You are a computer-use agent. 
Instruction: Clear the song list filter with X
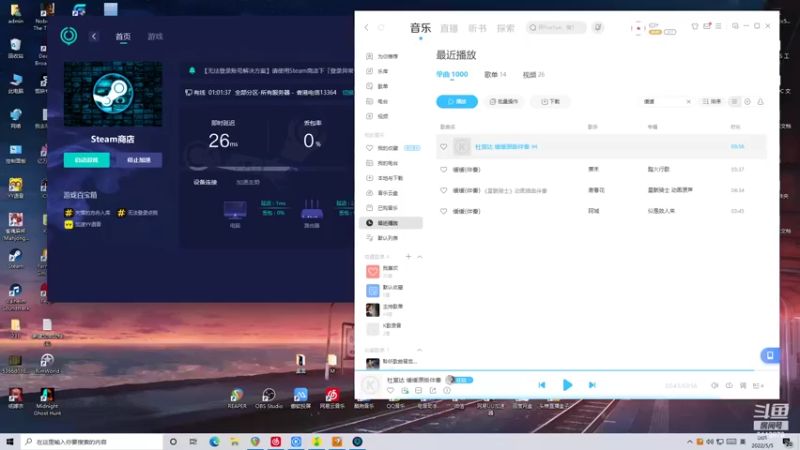point(688,102)
